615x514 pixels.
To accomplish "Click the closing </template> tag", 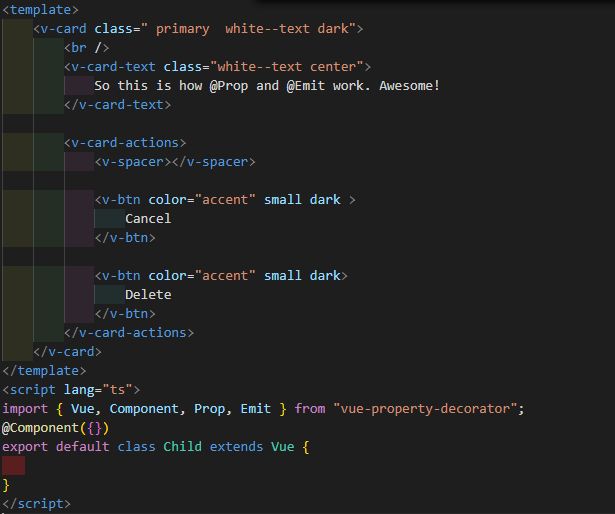I will (44, 371).
